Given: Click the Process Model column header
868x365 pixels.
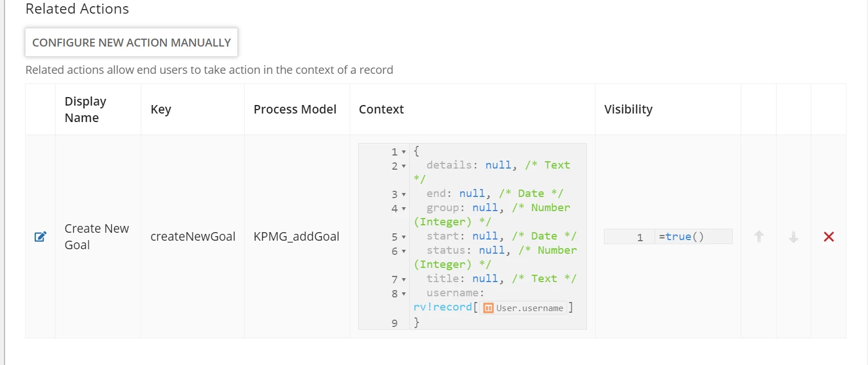Looking at the screenshot, I should (x=295, y=110).
